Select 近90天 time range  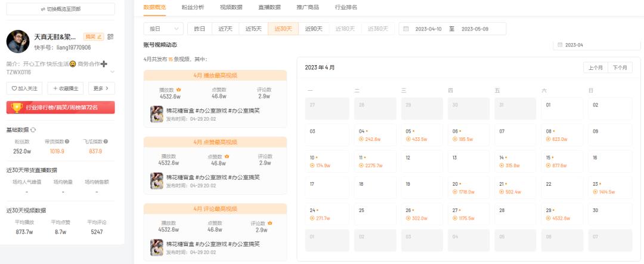(x=314, y=29)
